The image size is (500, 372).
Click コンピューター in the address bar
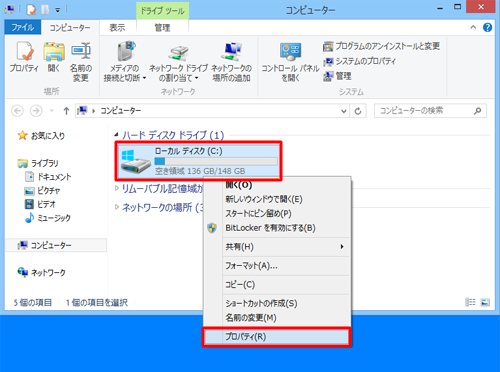coord(121,111)
